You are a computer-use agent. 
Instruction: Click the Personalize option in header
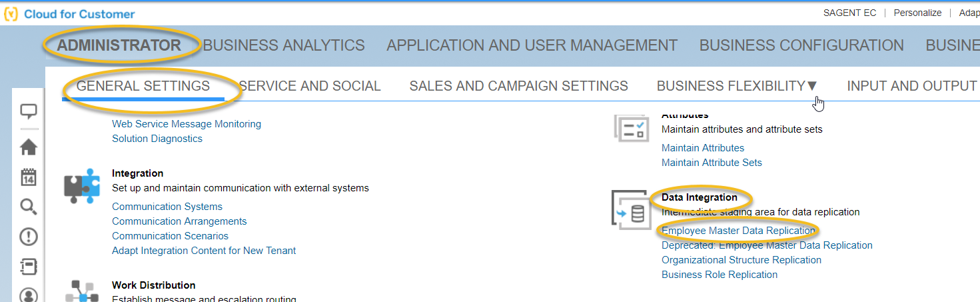pyautogui.click(x=917, y=13)
